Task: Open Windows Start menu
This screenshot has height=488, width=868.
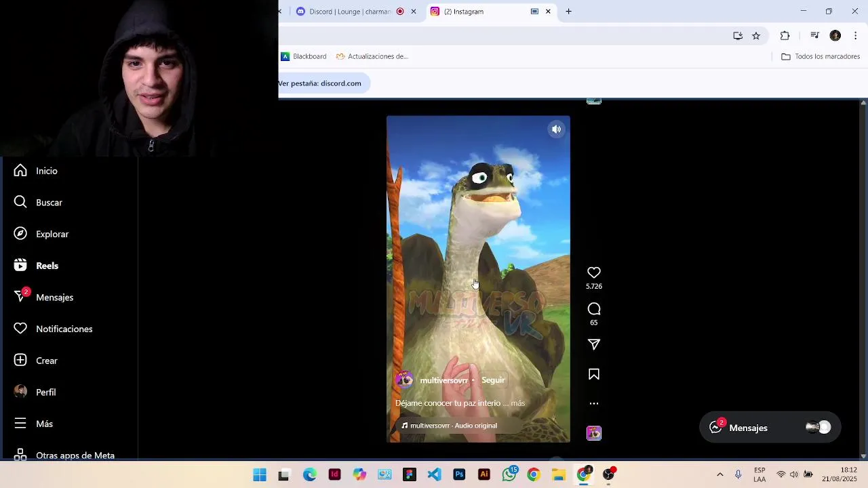Action: (260, 475)
